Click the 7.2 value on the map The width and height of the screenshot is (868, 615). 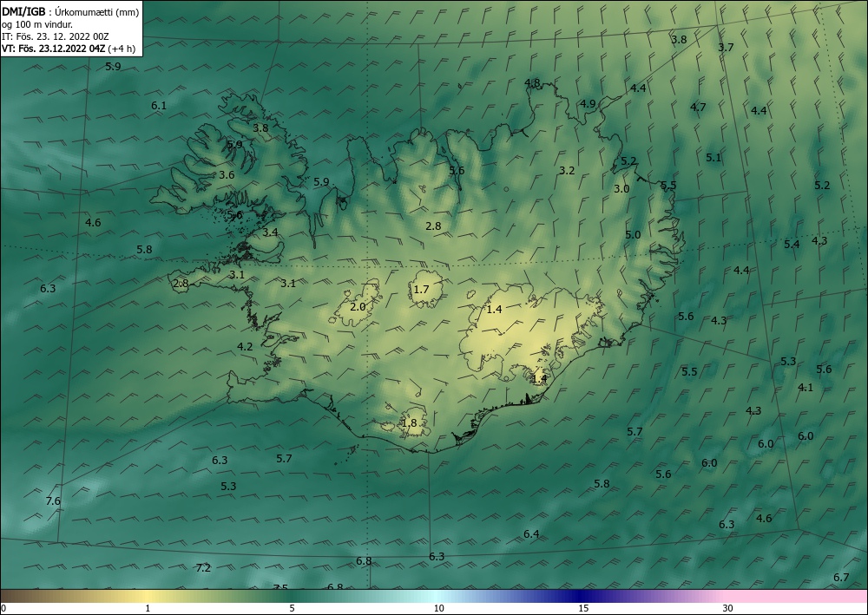pyautogui.click(x=204, y=567)
